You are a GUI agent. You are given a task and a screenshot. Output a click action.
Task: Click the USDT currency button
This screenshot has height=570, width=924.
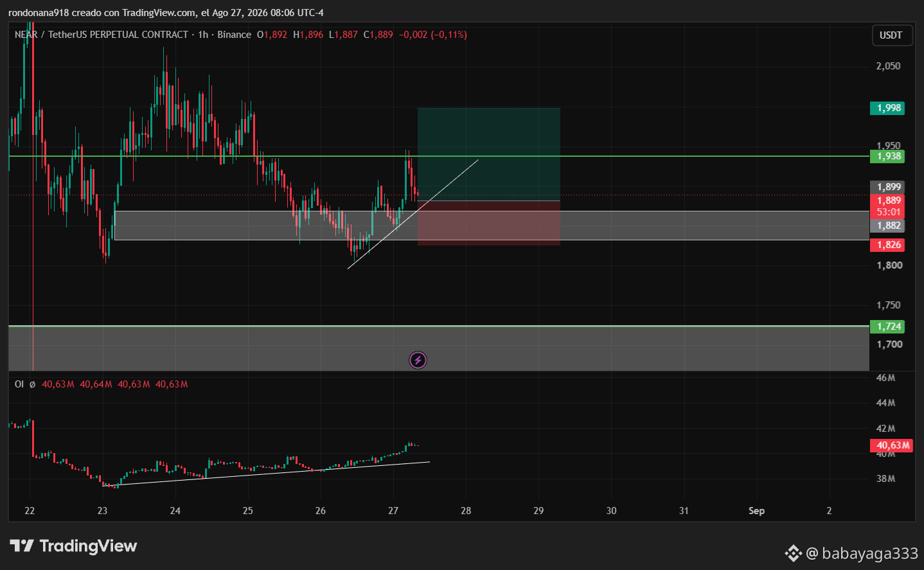[891, 35]
